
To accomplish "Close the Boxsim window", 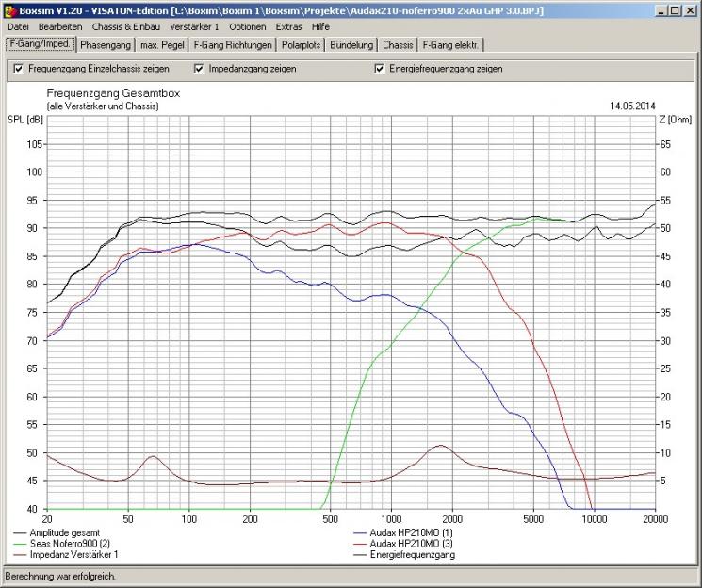I will (x=690, y=10).
